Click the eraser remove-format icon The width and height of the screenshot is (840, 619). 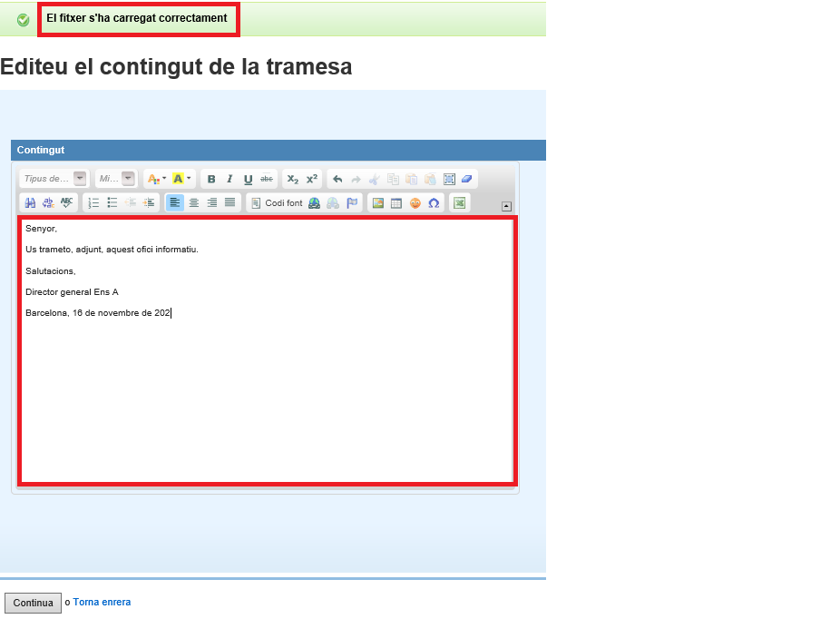[466, 180]
